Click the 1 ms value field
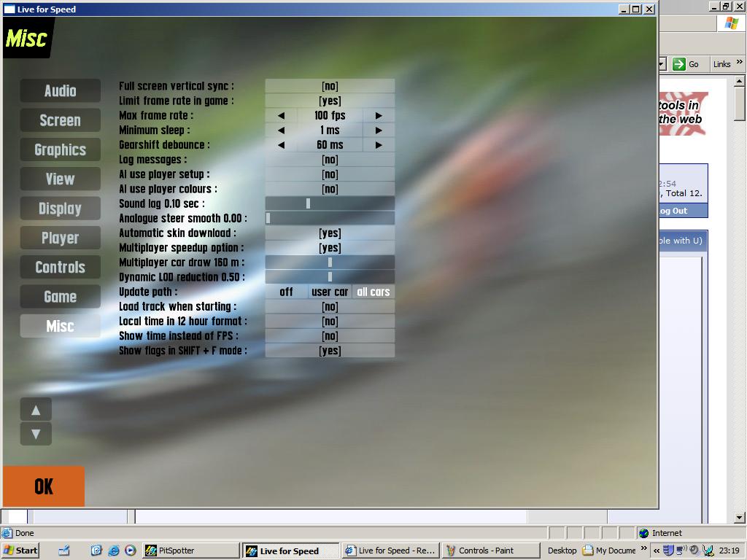The height and width of the screenshot is (560, 747). coord(330,131)
